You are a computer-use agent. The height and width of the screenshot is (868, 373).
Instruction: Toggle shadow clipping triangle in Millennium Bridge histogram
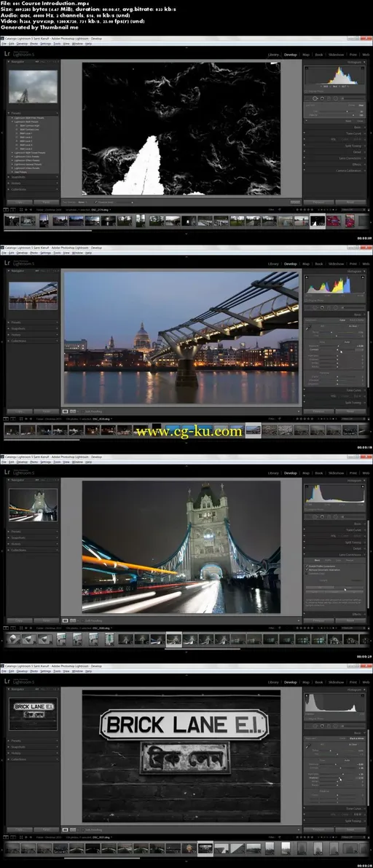tap(307, 277)
